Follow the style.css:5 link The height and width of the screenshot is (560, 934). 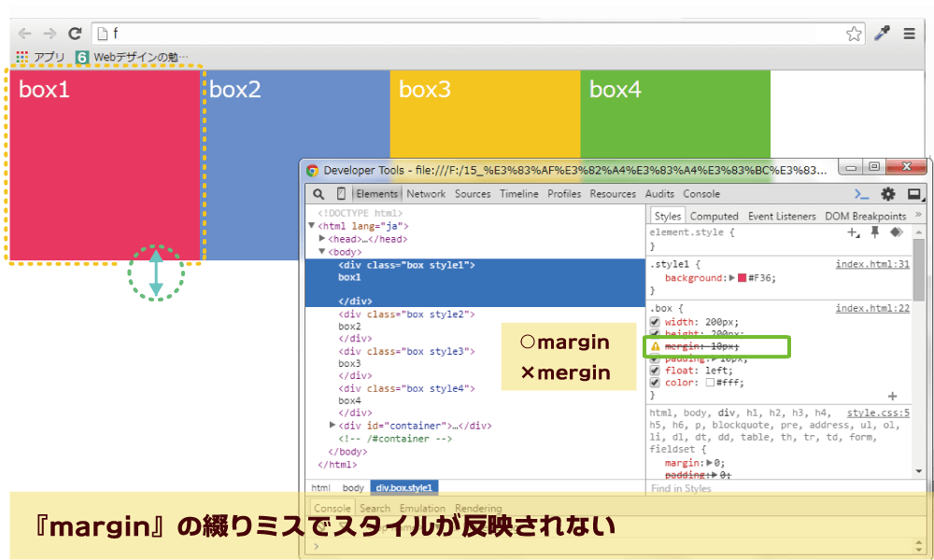(878, 413)
